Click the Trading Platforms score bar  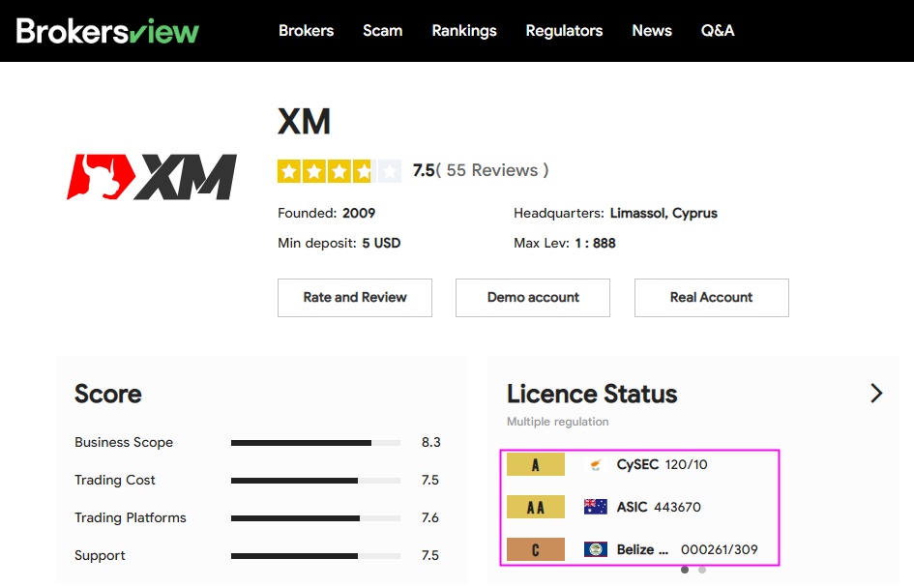(315, 518)
